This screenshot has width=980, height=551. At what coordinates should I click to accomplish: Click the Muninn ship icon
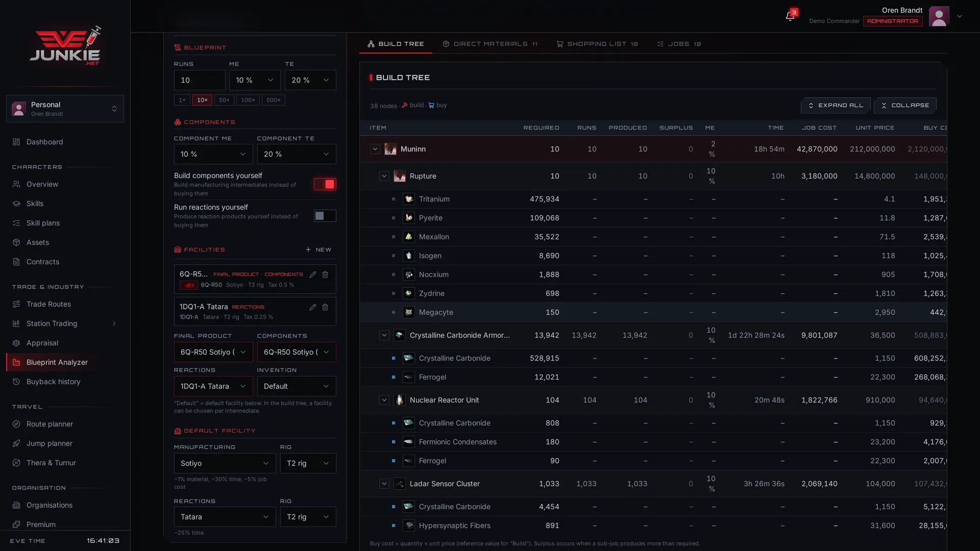(390, 149)
